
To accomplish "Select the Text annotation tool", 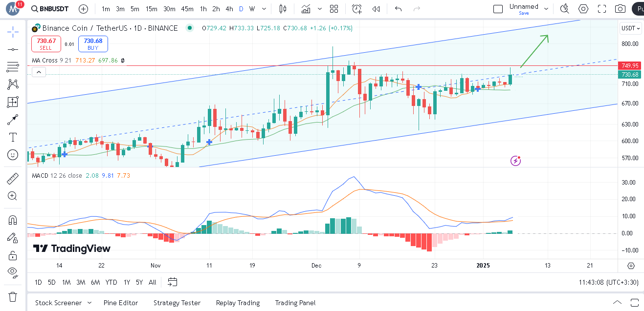I will [13, 137].
